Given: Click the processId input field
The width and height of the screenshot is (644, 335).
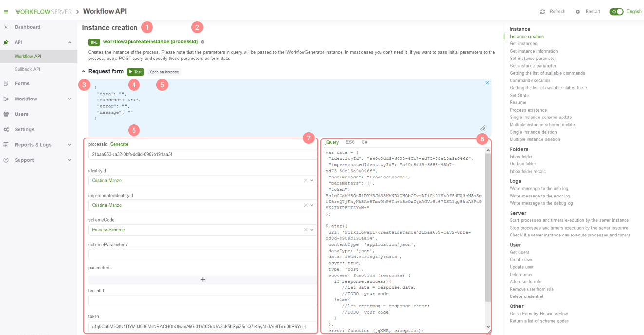Looking at the screenshot, I should coord(203,154).
